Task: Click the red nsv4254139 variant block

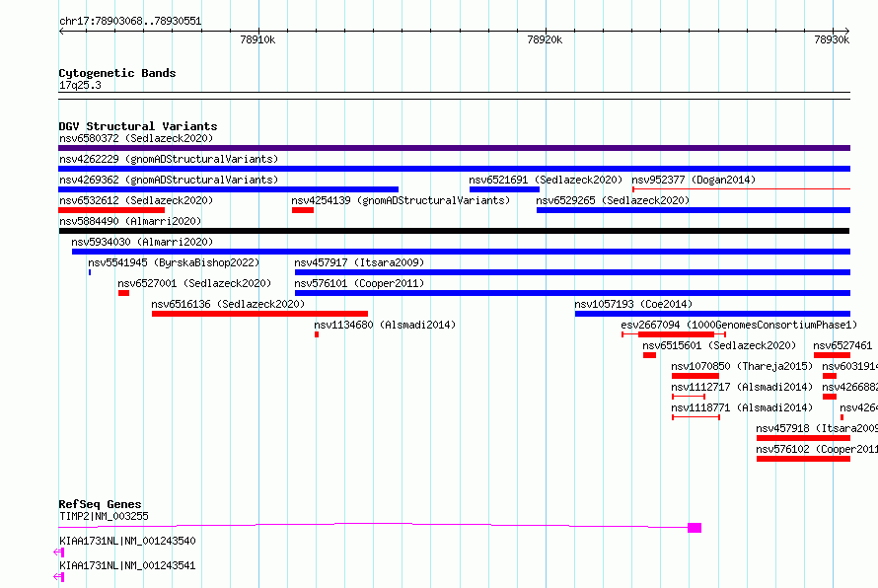Action: coord(303,210)
